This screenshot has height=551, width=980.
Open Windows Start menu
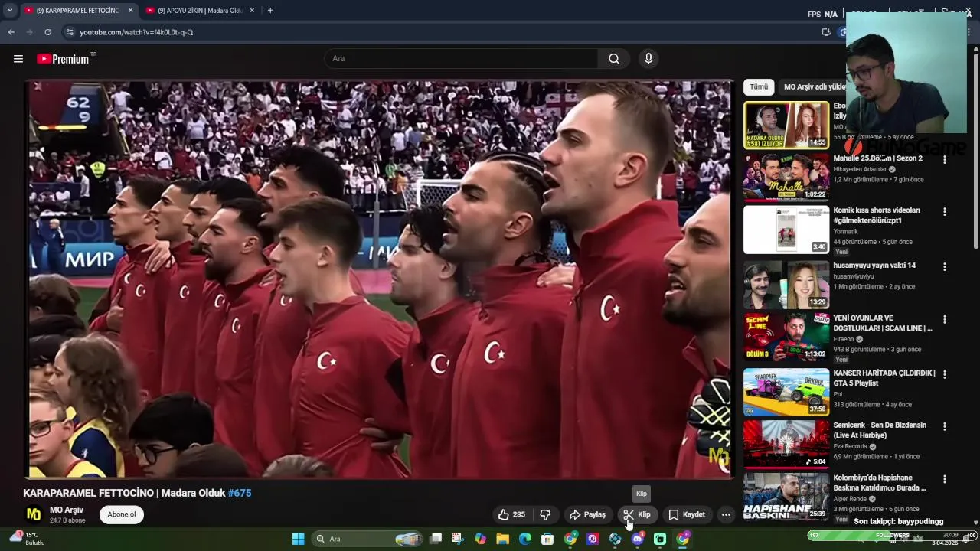pos(298,539)
